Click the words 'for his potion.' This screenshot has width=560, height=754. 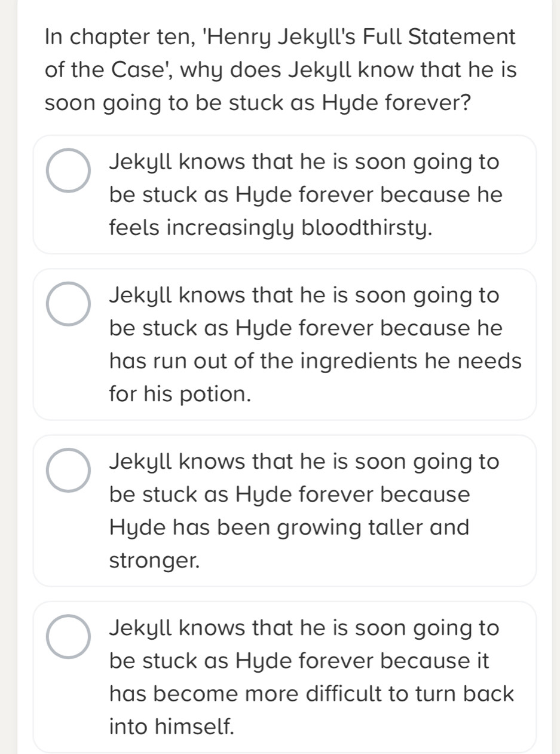click(x=180, y=395)
